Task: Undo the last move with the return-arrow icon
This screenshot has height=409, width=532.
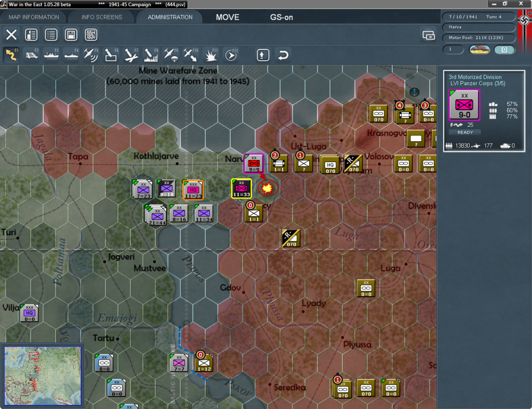Action: [283, 55]
